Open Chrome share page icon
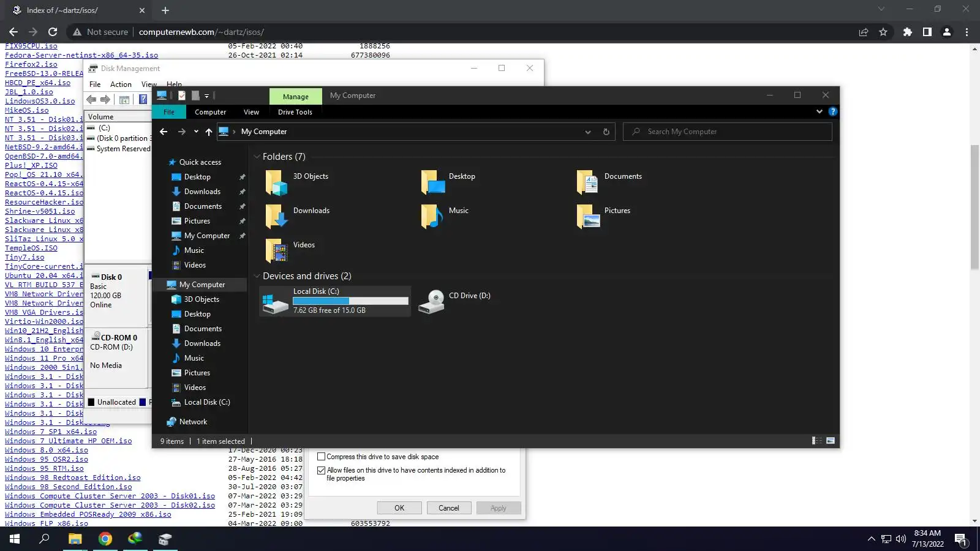 click(864, 32)
